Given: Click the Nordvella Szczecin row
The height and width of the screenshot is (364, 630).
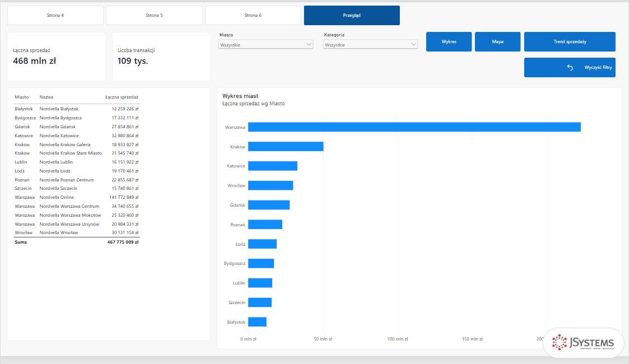Looking at the screenshot, I should coord(76,188).
